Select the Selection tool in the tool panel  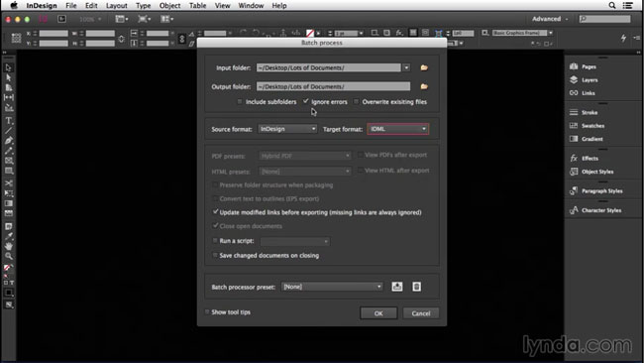point(8,67)
